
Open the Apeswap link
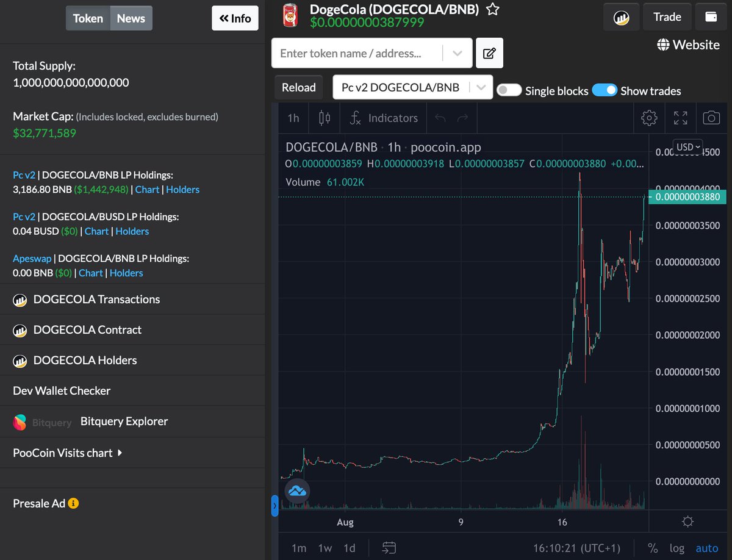point(31,259)
